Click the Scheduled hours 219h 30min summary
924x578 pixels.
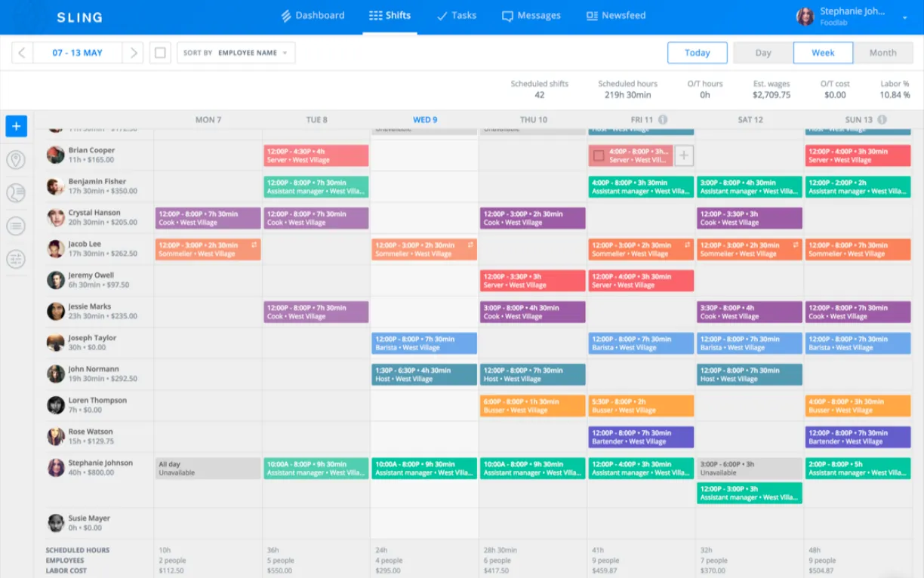click(628, 89)
